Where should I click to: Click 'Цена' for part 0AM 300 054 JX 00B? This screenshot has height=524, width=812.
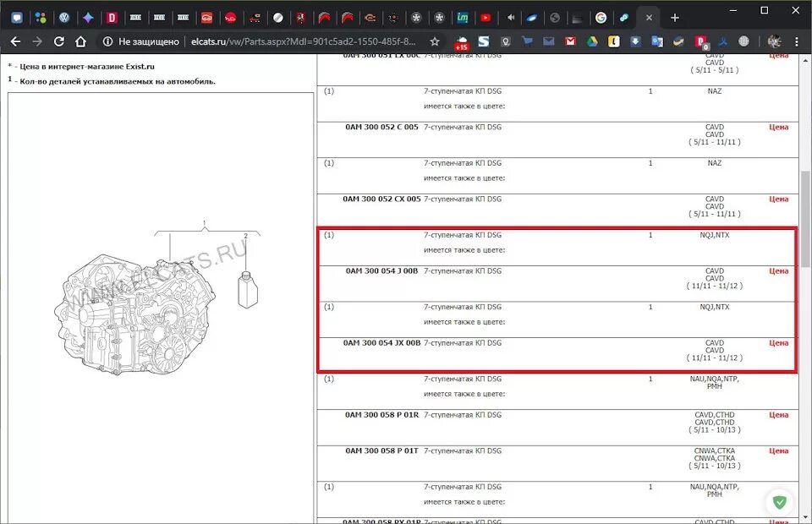pos(778,342)
